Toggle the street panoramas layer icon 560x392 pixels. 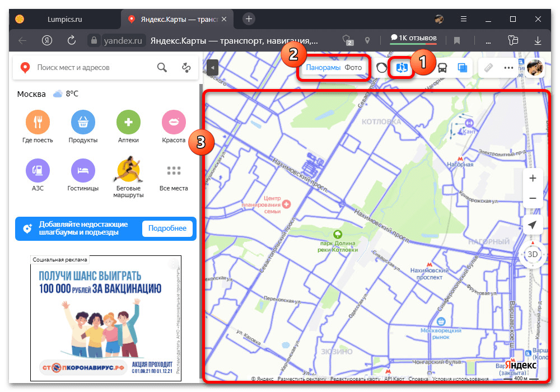(x=401, y=68)
